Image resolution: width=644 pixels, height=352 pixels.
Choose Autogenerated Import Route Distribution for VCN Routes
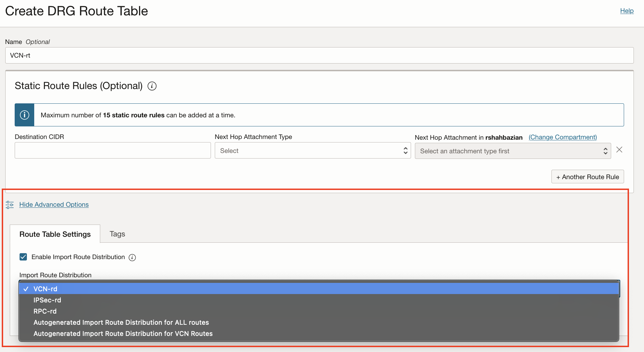click(123, 333)
